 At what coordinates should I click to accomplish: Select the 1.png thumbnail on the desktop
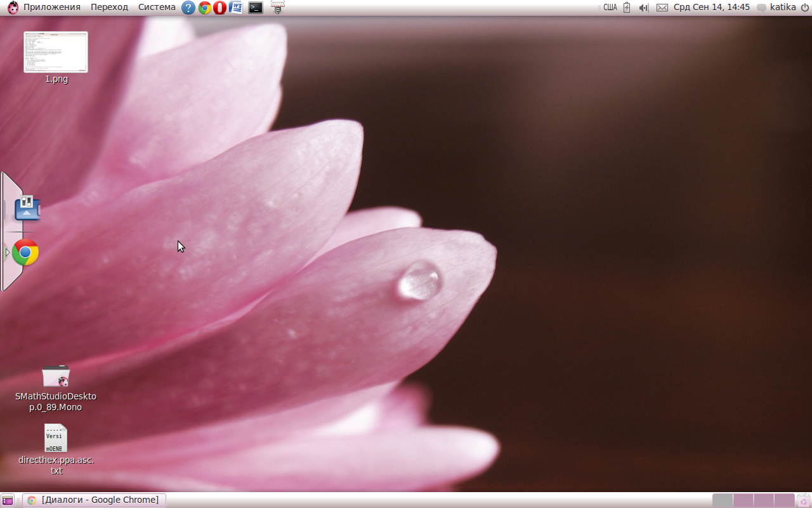[56, 52]
